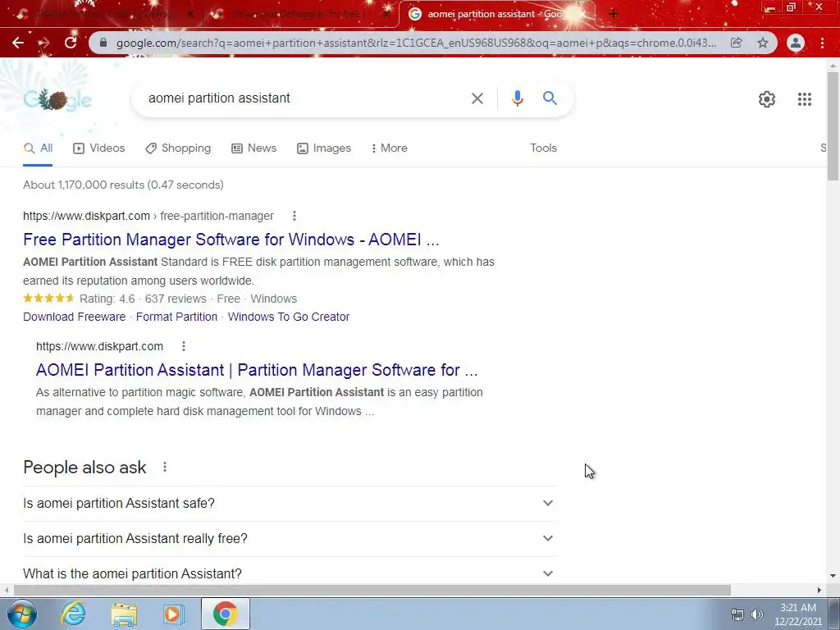Open the network tray icon
This screenshot has height=630, width=840.
click(737, 614)
